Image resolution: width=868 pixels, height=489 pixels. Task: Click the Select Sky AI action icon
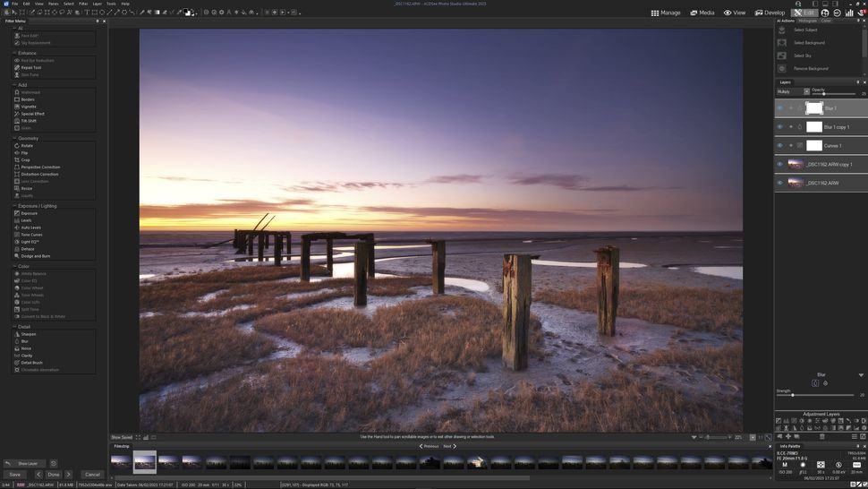tap(781, 56)
